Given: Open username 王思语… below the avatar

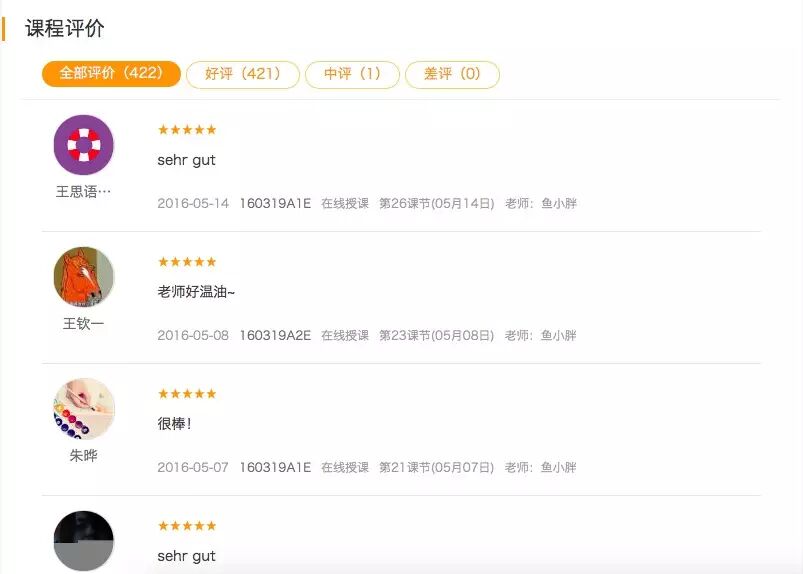Looking at the screenshot, I should coord(83,192).
